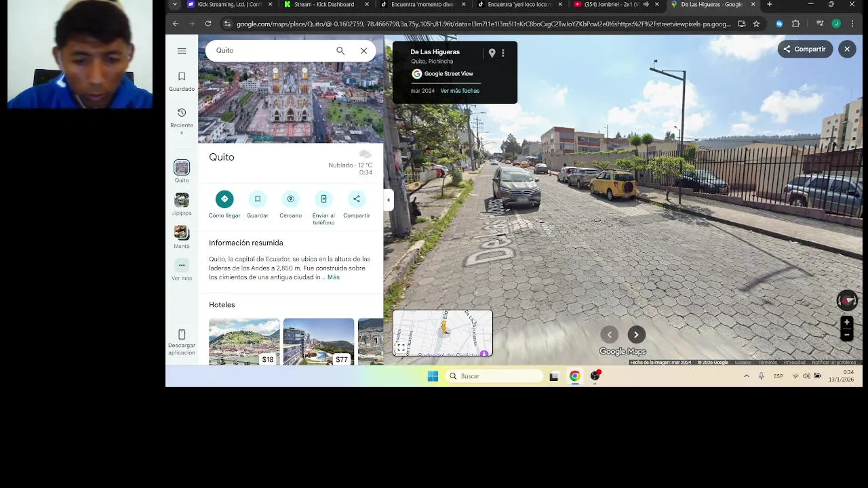The image size is (868, 488).
Task: Click the Street View minimap
Action: coord(443,333)
